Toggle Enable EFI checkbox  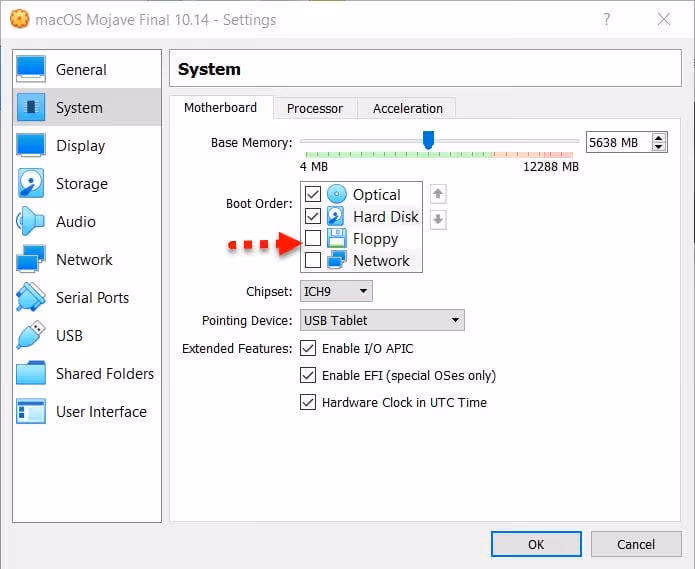pyautogui.click(x=308, y=375)
